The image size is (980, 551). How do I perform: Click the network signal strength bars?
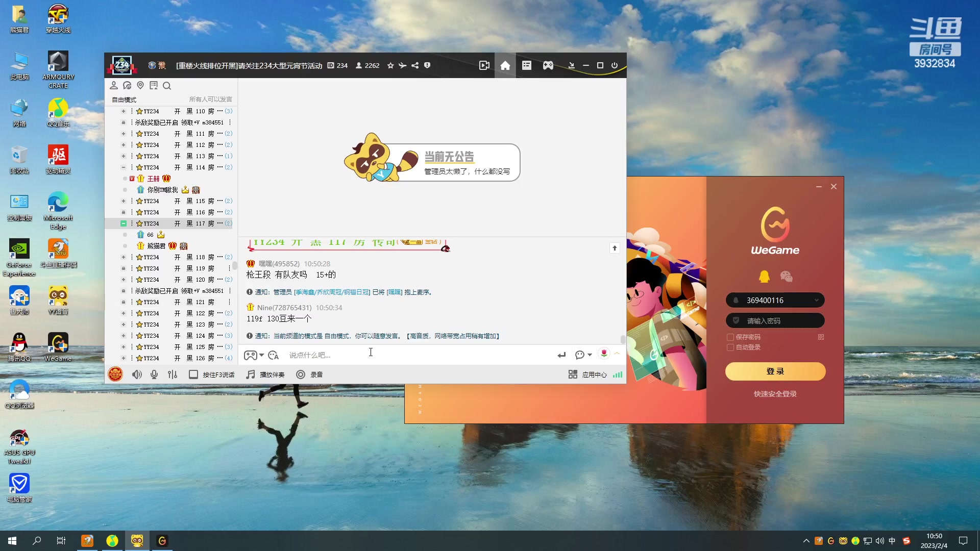(618, 374)
